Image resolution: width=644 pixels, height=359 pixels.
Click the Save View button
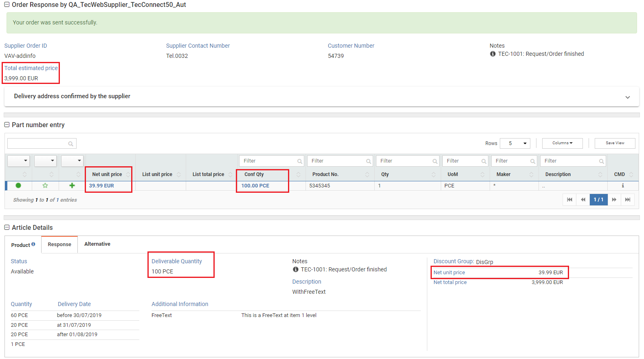[615, 143]
